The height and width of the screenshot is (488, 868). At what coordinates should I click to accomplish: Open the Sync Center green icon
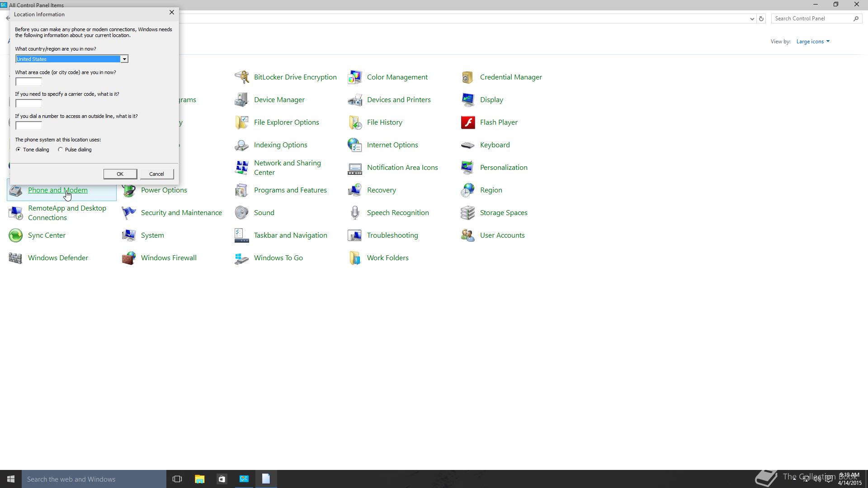pos(16,235)
